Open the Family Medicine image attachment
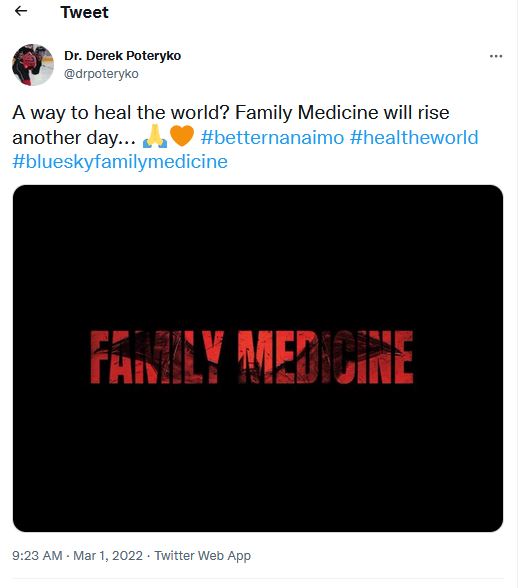This screenshot has width=519, height=588. point(258,358)
